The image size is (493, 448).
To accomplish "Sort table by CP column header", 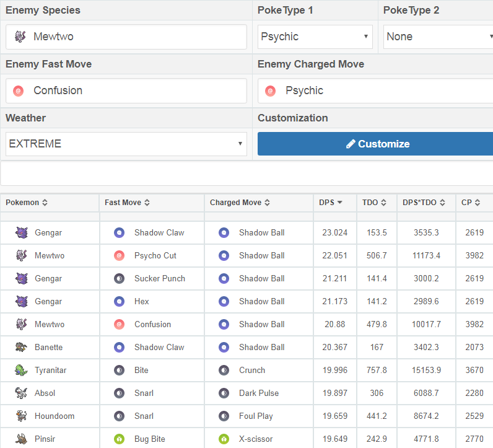I will (x=471, y=203).
